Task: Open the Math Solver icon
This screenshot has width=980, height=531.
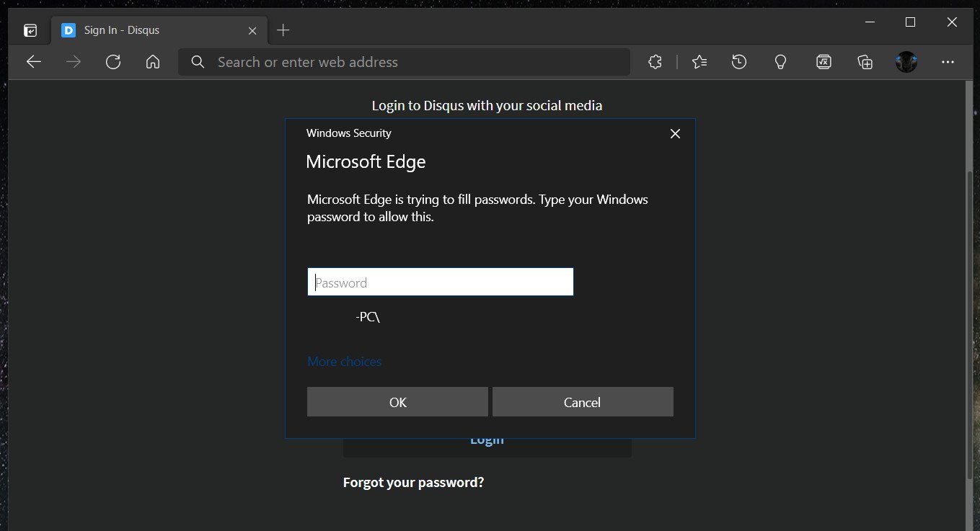Action: (x=824, y=62)
